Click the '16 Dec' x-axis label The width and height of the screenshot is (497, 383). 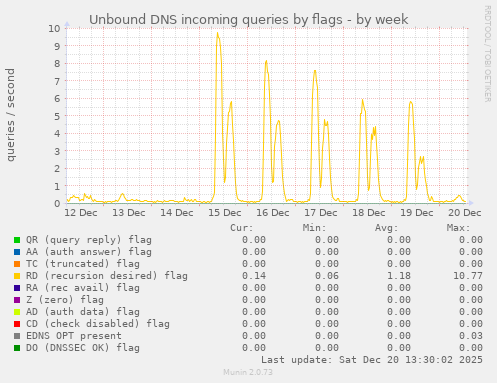point(273,213)
